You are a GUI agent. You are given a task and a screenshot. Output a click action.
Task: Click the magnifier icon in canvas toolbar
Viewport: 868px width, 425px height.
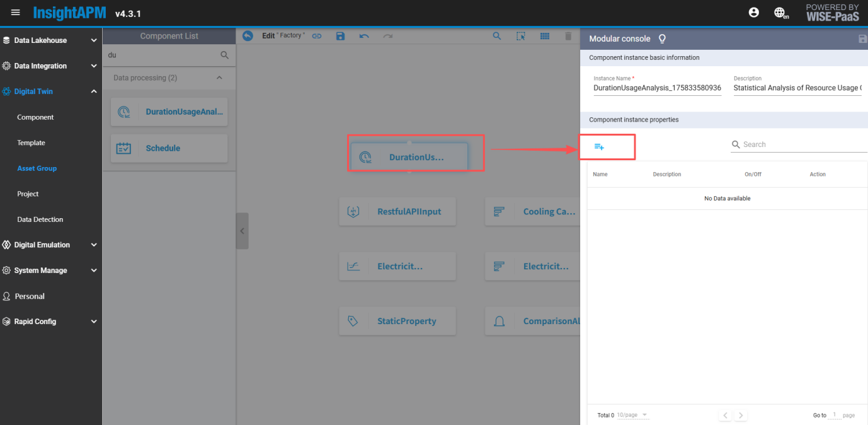(497, 36)
